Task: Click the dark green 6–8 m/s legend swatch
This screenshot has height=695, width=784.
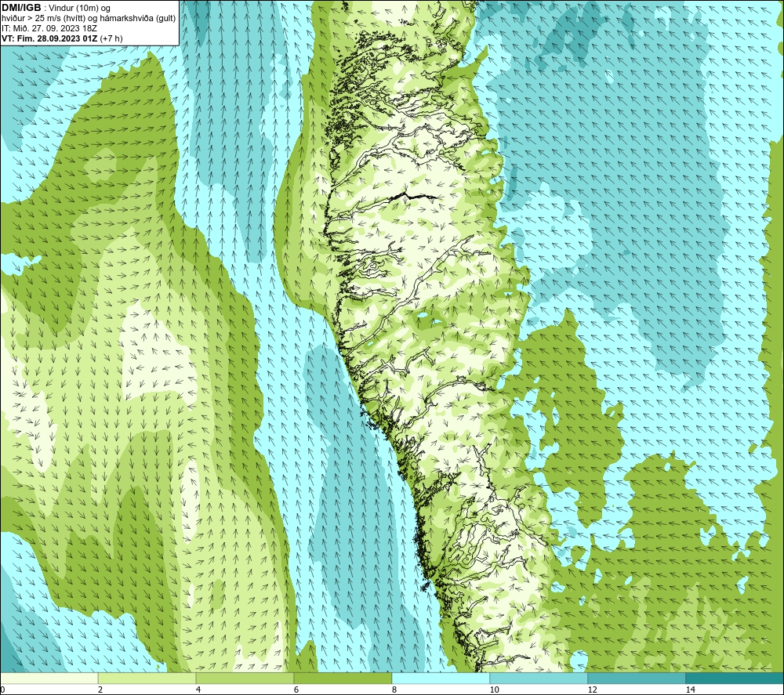Action: [343, 678]
